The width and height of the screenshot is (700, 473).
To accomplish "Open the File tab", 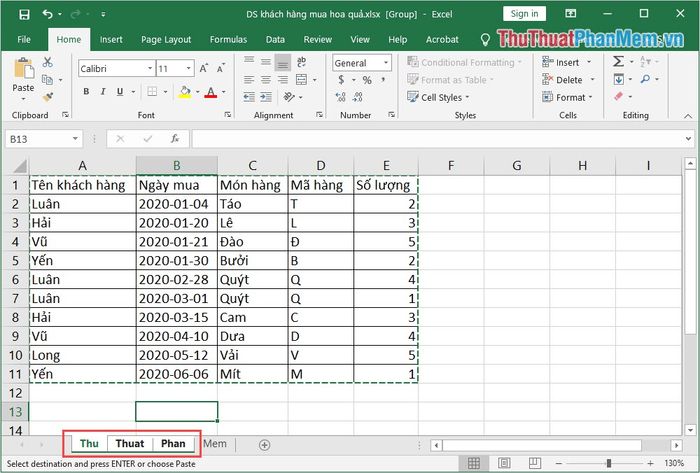I will click(24, 39).
